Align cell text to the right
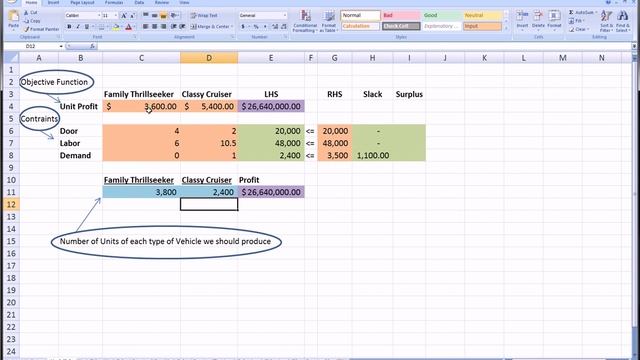640x360 pixels. pos(163,27)
